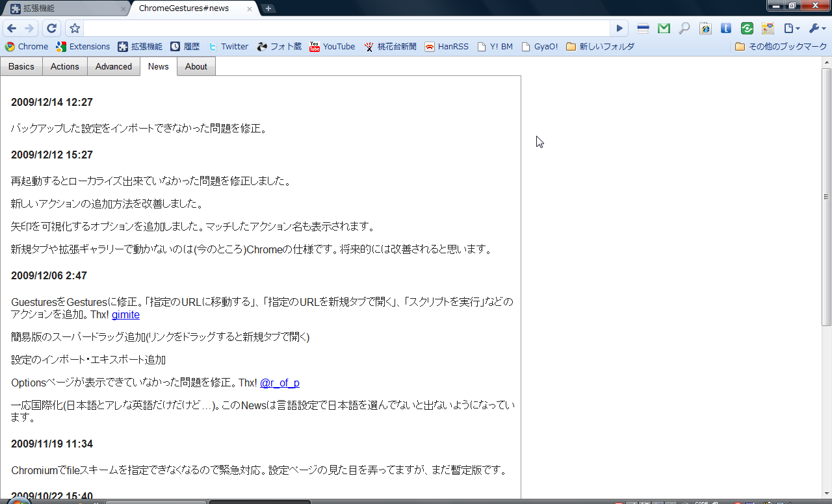The height and width of the screenshot is (504, 832).
Task: Open the maps extension icon
Action: [768, 29]
